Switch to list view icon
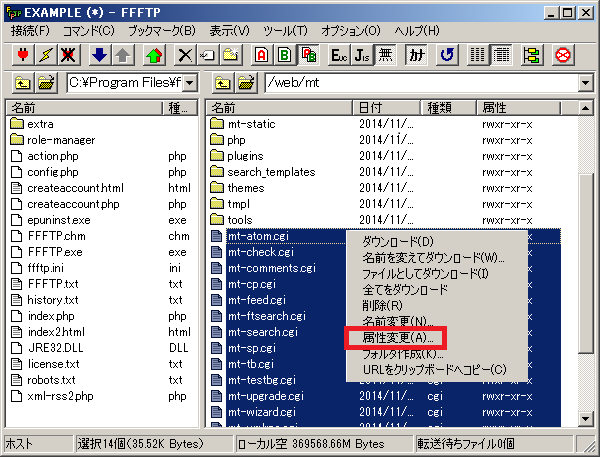The height and width of the screenshot is (458, 600). 478,55
